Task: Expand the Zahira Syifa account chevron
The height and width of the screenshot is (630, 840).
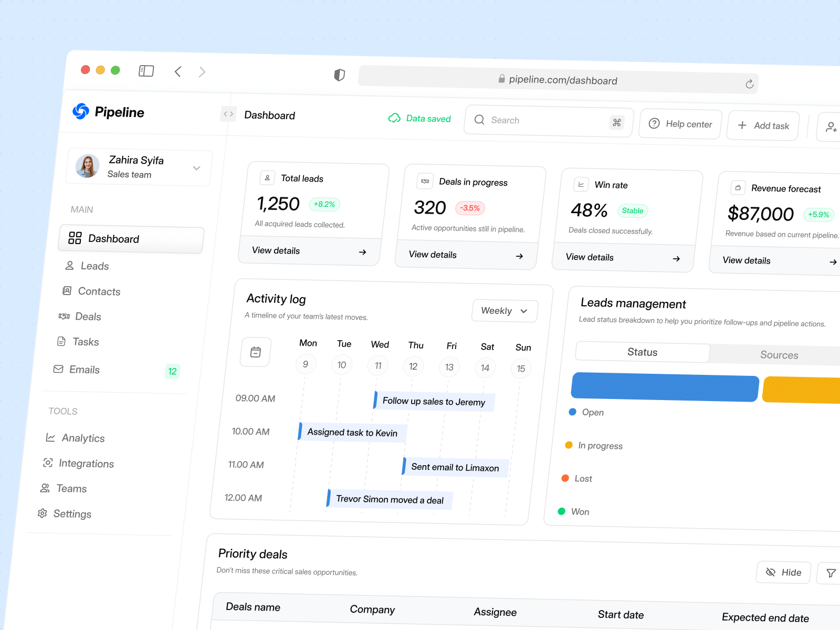Action: click(x=197, y=168)
